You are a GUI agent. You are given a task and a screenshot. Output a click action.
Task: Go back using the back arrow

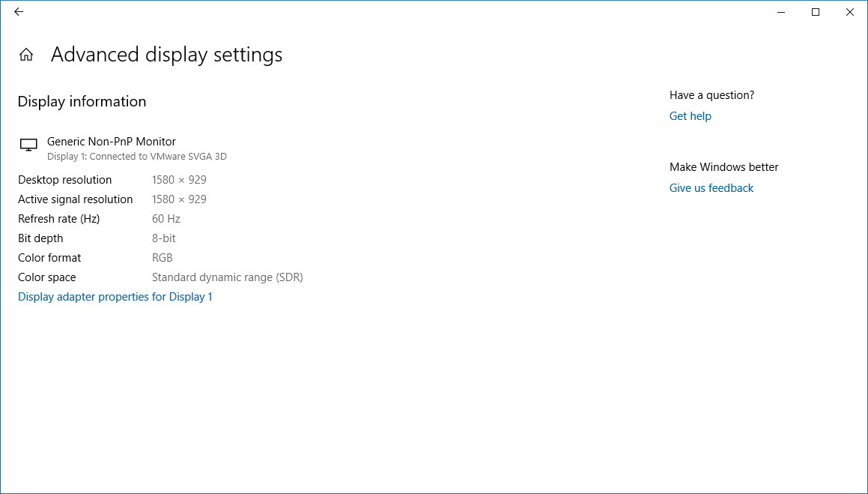tap(19, 12)
